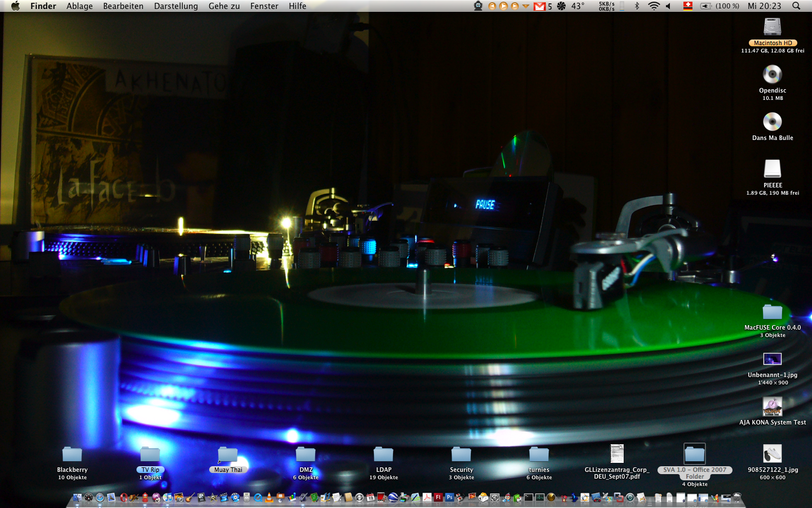Select the GLLizenzantrag_Corp_DEU_Sept07.pdf file
Screen dimensions: 812x508
click(x=616, y=454)
